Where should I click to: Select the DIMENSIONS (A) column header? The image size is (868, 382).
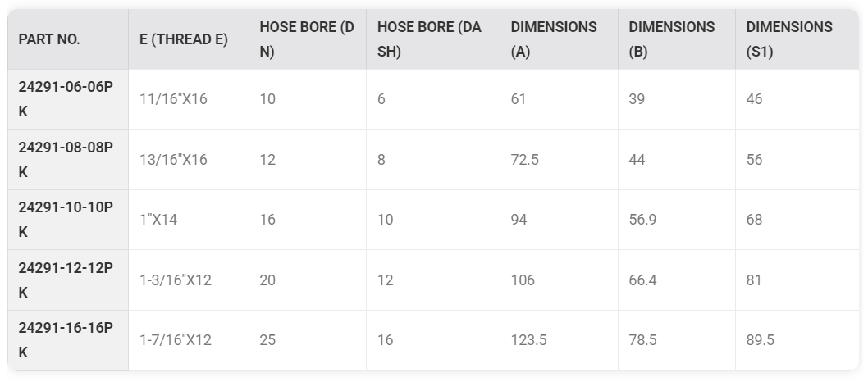click(x=554, y=39)
